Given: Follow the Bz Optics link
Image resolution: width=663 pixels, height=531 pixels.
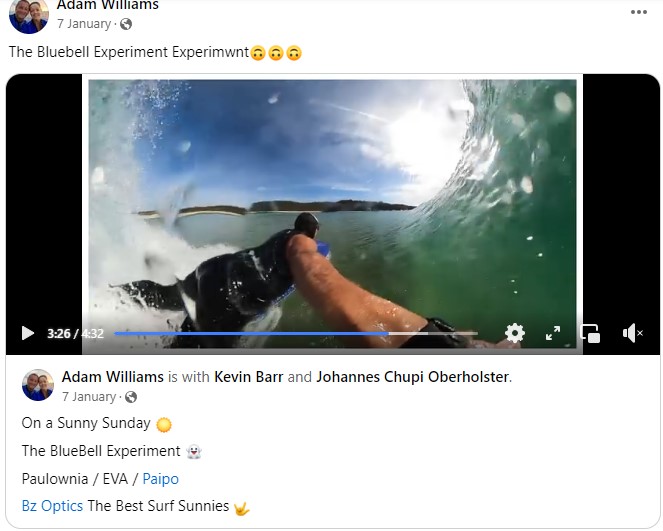Looking at the screenshot, I should click(52, 506).
